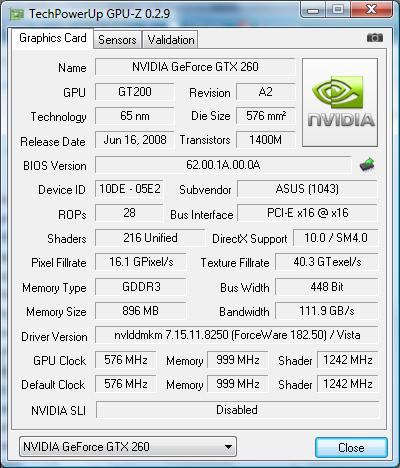Screen dimensions: 400x468
Task: Click the "BIOS Version" label
Action: (55, 166)
